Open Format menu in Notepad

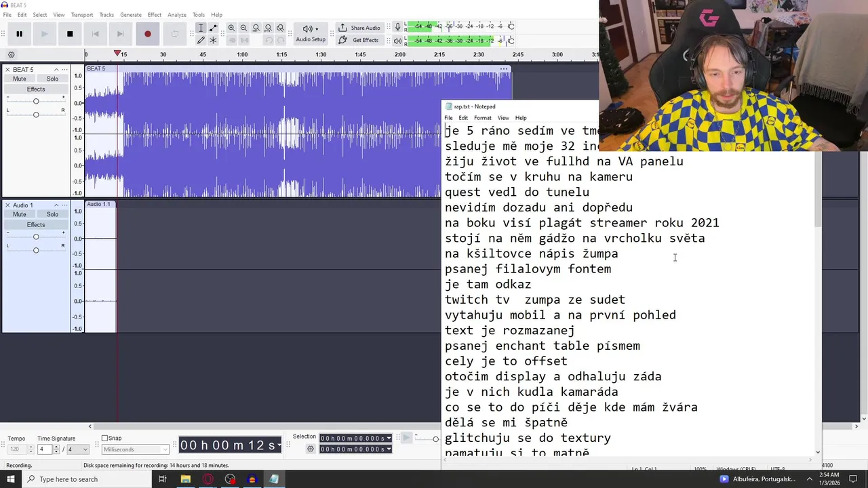point(483,118)
